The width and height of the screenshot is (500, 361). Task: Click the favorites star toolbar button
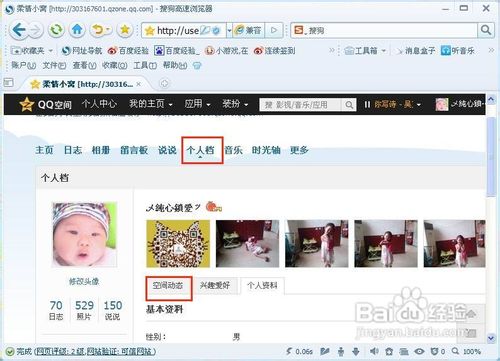[x=125, y=30]
